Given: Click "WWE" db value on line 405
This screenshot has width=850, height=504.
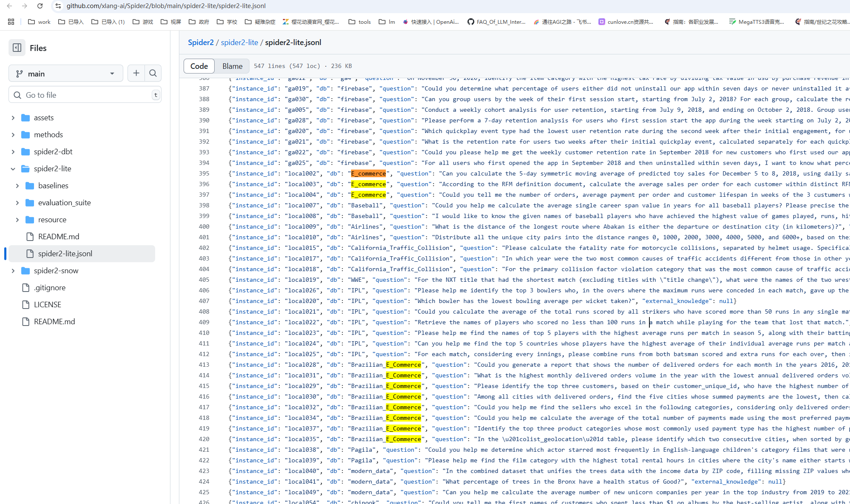Looking at the screenshot, I should click(356, 280).
